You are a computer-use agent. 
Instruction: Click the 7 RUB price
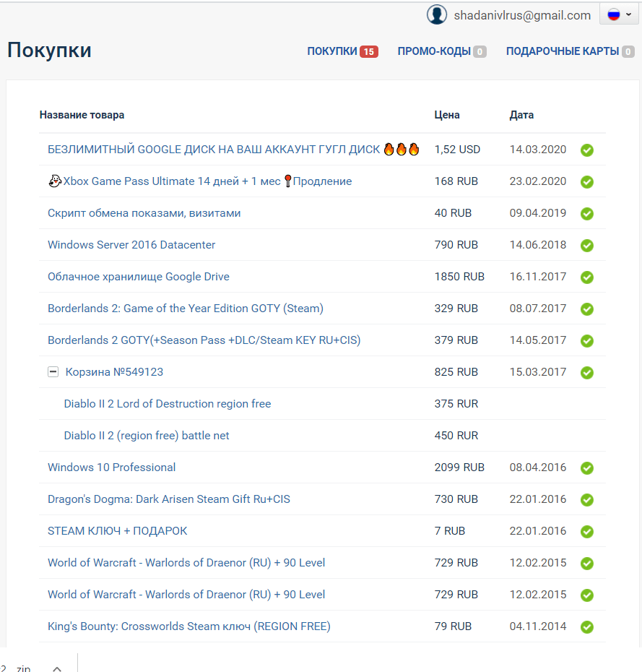tap(450, 531)
